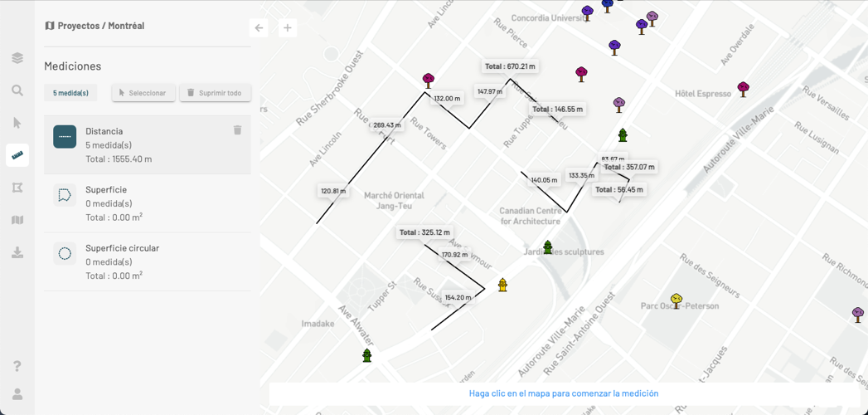Click the back arrow button
Screen dimensions: 868x415
(x=259, y=28)
